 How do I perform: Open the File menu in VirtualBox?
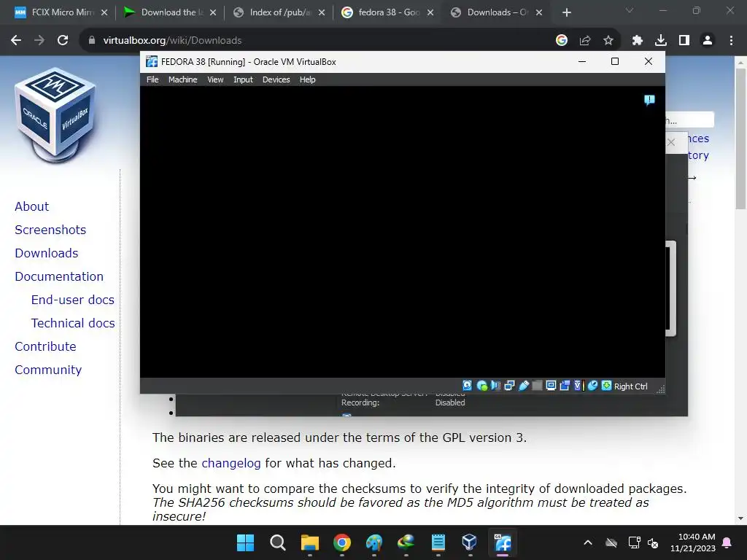(x=152, y=79)
